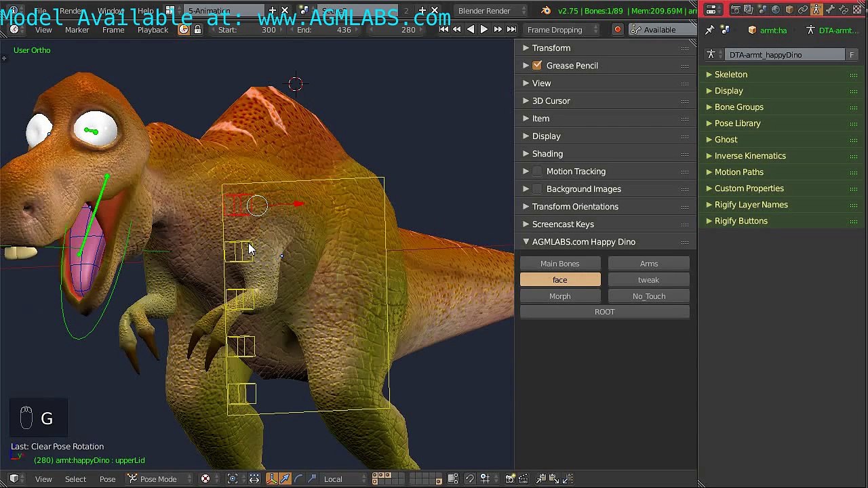The image size is (868, 488).
Task: Click the paste flipped pose icon
Action: [x=568, y=479]
